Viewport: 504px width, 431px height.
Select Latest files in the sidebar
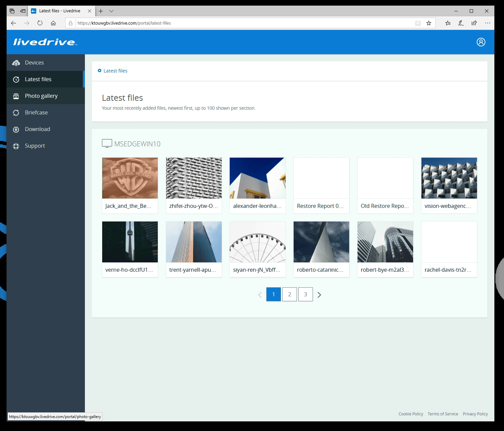tap(38, 79)
